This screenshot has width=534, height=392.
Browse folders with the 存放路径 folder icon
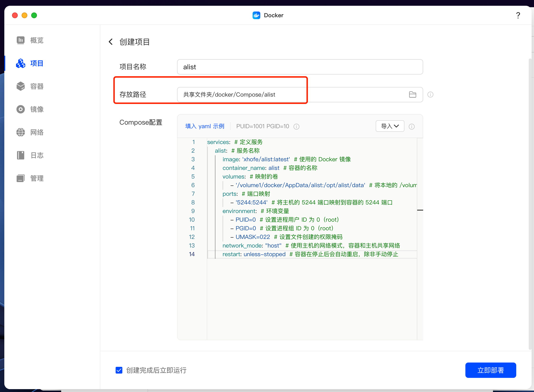click(x=413, y=95)
